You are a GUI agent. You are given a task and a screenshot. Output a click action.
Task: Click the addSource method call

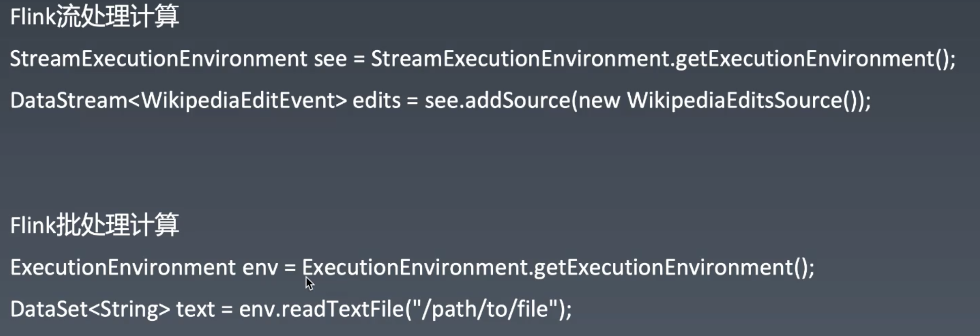click(518, 101)
